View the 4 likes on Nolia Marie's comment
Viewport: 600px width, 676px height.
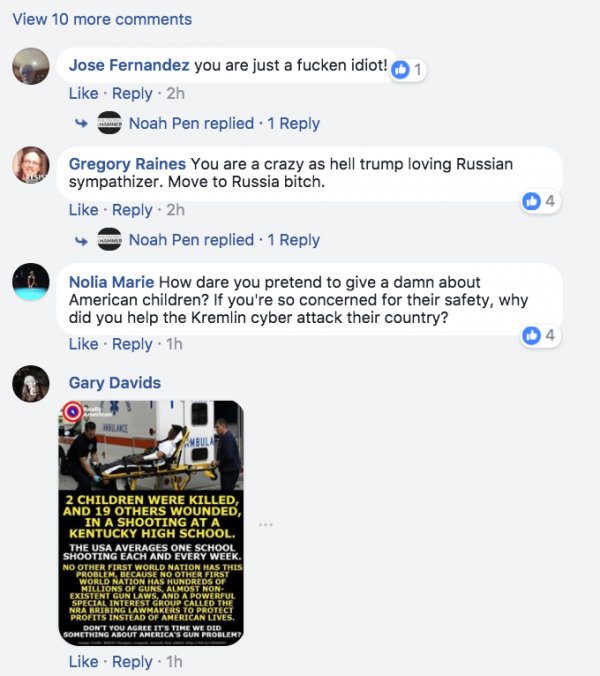pyautogui.click(x=541, y=335)
